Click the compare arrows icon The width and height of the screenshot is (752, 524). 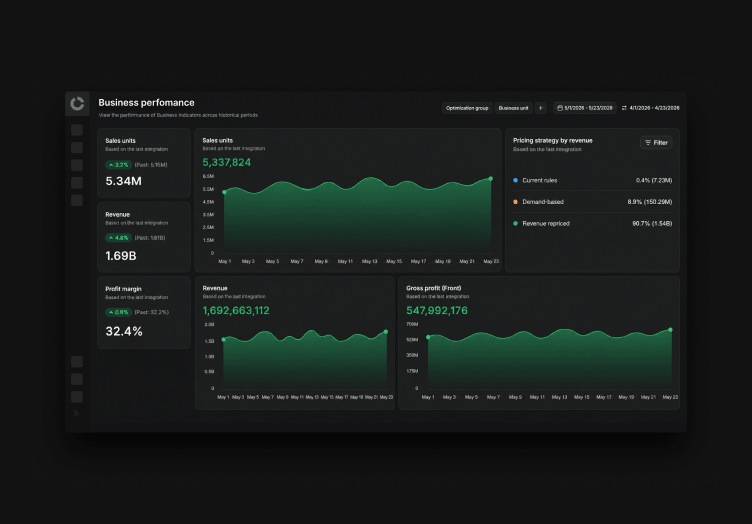[624, 108]
